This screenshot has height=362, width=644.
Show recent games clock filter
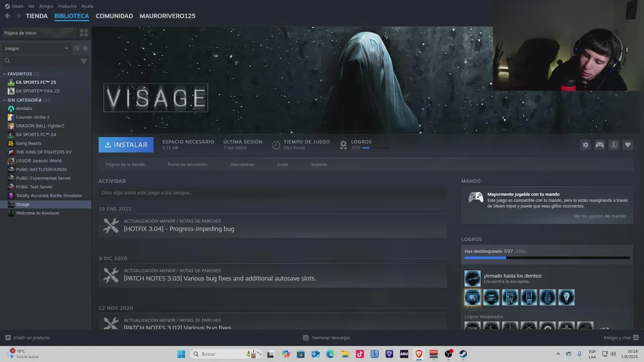pos(76,48)
